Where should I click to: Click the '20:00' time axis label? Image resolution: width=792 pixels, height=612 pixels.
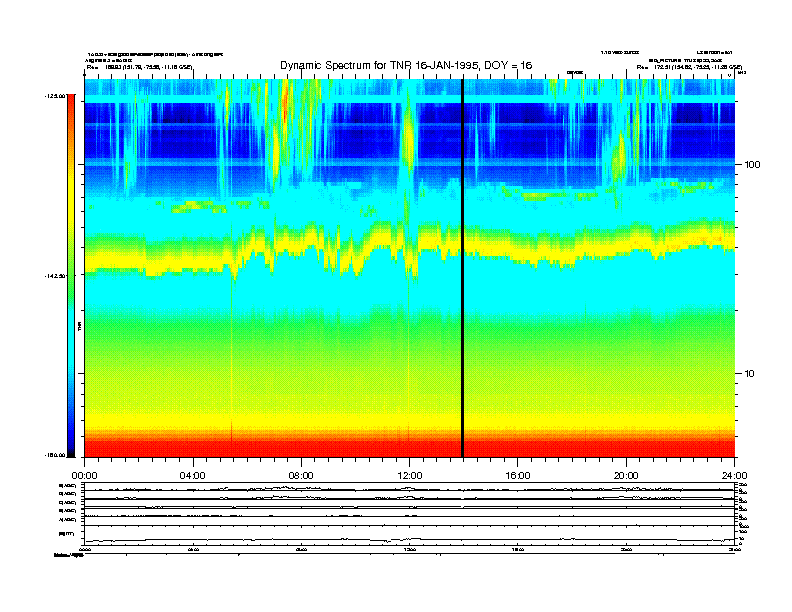[x=626, y=476]
